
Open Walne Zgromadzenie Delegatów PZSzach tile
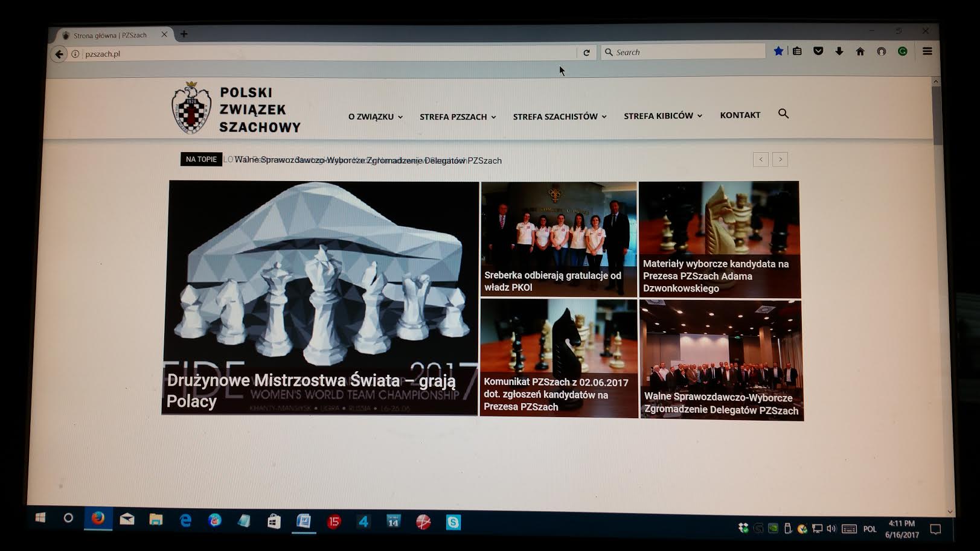[722, 360]
